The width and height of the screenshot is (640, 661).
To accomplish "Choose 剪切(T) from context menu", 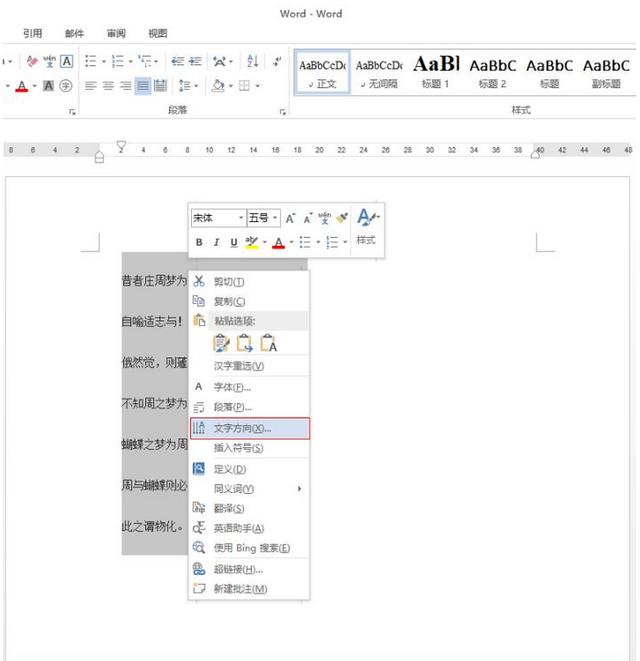I will pos(250,282).
